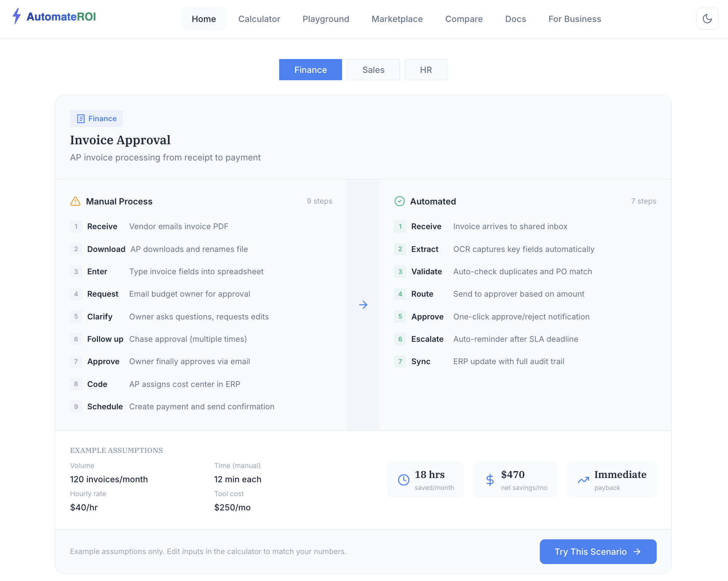Click the dollar sign icon beside $470
This screenshot has width=728, height=581.
click(x=490, y=480)
